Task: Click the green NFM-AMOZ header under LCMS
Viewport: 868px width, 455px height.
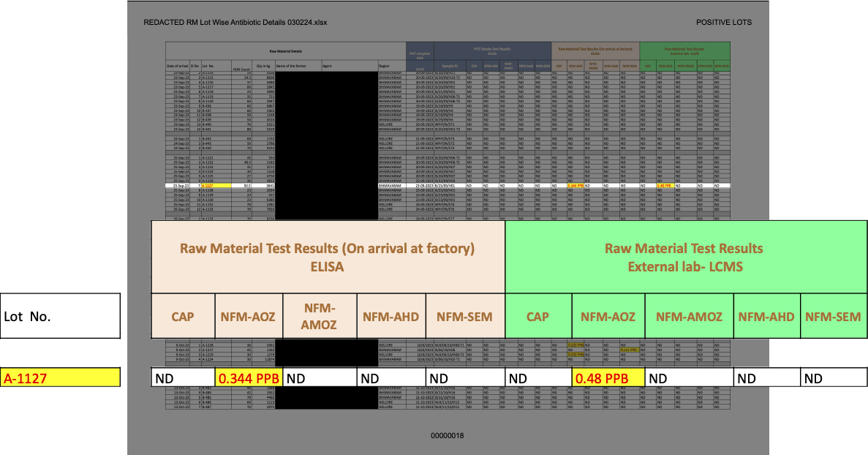Action: click(x=689, y=317)
